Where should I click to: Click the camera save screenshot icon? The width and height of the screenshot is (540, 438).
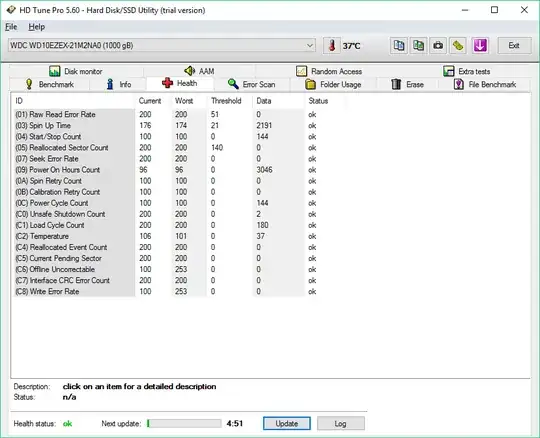coord(438,45)
